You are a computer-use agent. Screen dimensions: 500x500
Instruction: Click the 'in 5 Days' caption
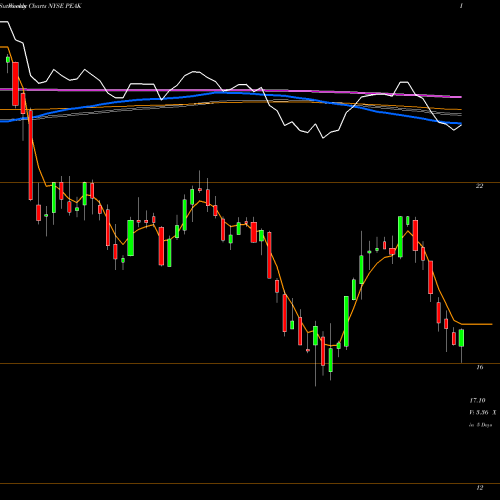click(x=480, y=425)
